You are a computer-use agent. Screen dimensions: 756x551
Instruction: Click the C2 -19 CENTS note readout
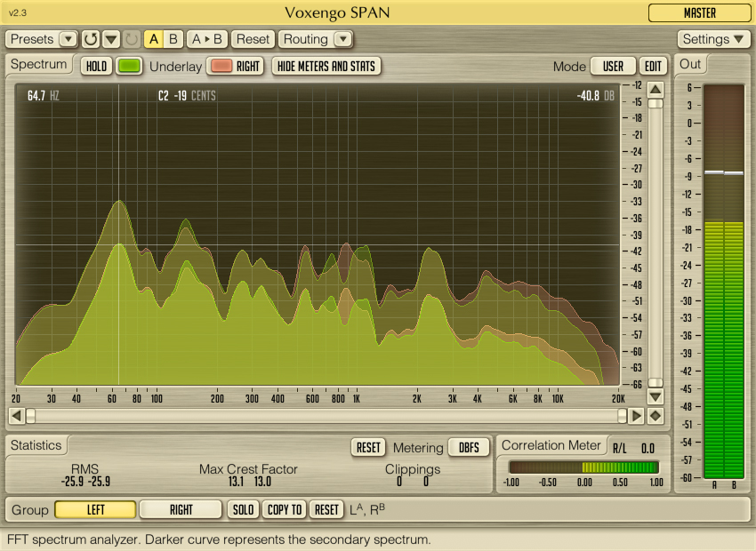click(187, 96)
